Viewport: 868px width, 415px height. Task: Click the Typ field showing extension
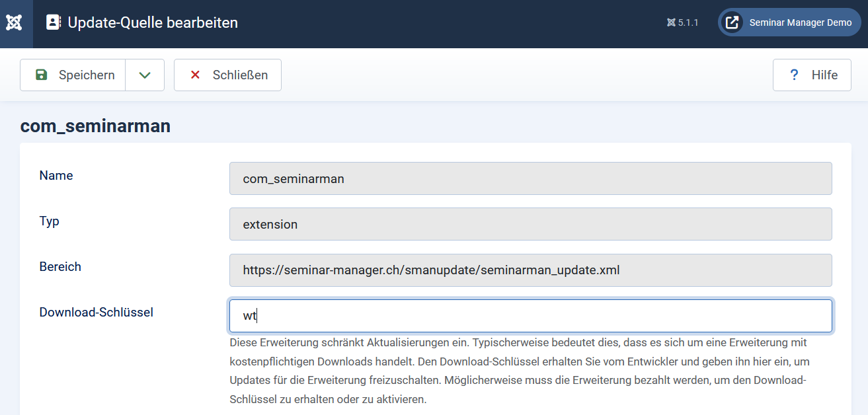coord(529,224)
